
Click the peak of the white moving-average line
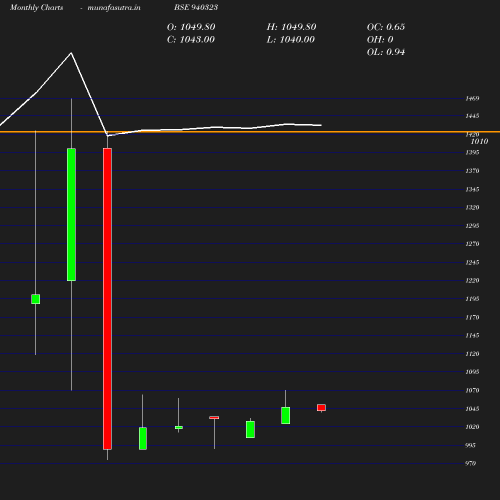pos(71,53)
